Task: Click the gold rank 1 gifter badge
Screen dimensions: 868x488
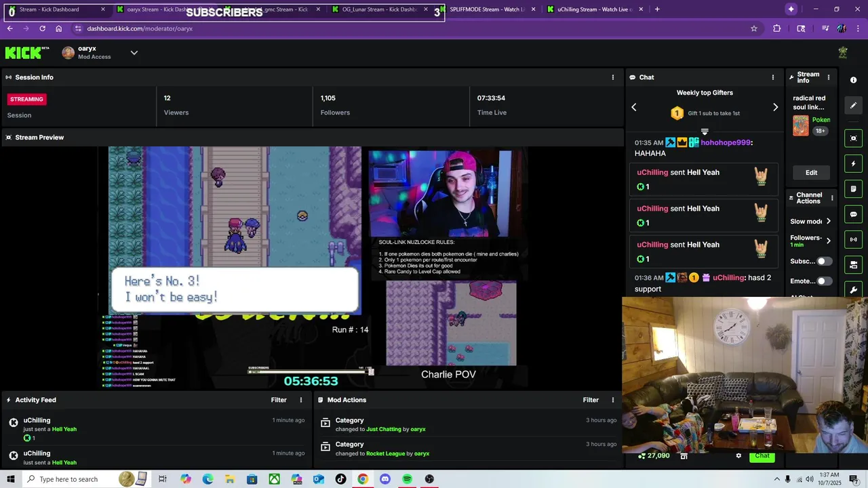Action: [x=677, y=113]
